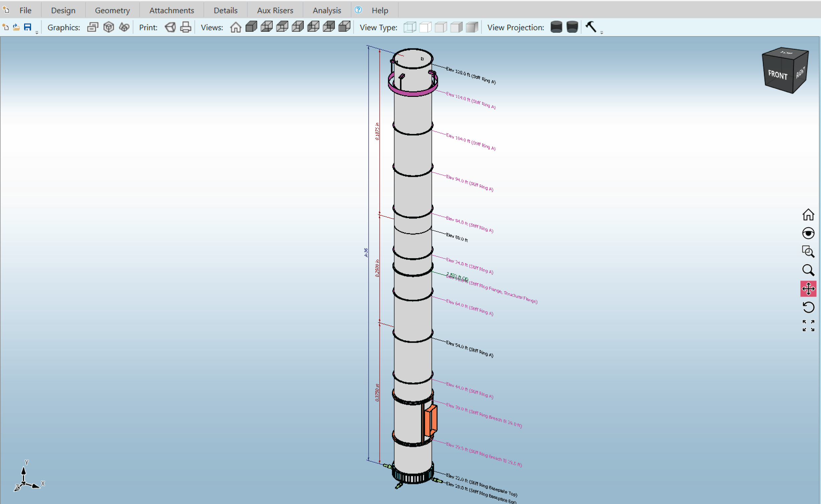Click the hammer tool icon

pos(591,27)
